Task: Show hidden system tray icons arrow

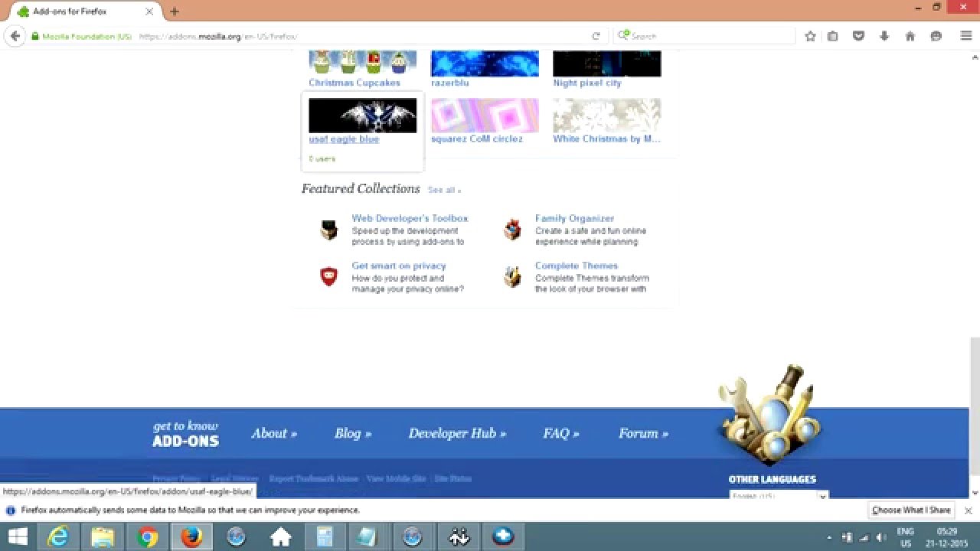Action: (829, 537)
